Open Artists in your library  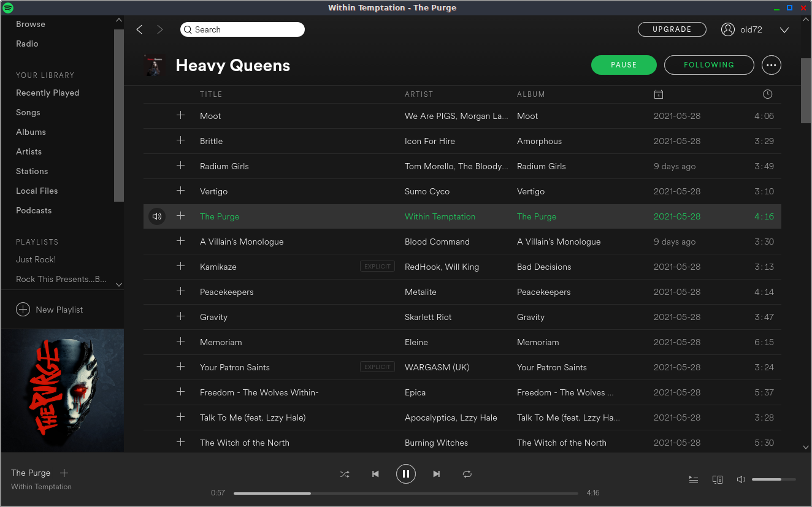click(x=29, y=152)
